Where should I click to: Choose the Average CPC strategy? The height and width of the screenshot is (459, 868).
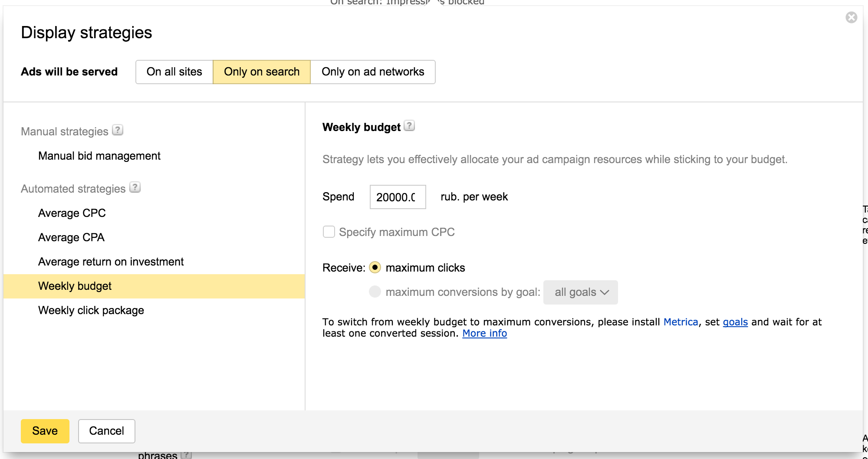pos(72,213)
